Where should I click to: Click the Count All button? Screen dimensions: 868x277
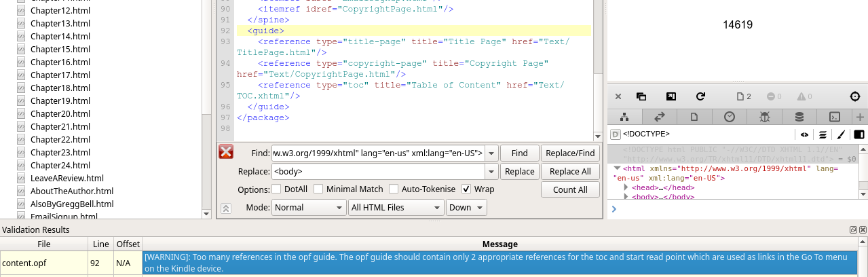[569, 190]
